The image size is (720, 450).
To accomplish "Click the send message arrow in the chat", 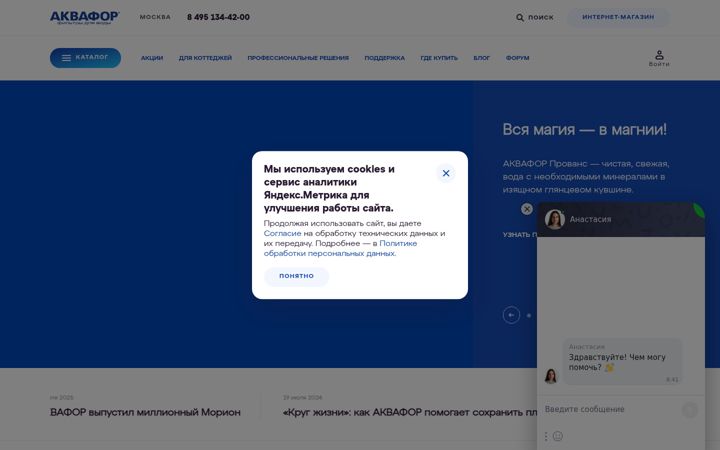I will (690, 410).
